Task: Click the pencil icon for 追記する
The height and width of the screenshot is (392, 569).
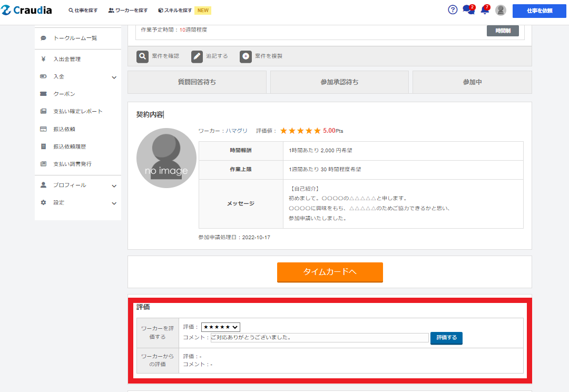Action: click(197, 56)
